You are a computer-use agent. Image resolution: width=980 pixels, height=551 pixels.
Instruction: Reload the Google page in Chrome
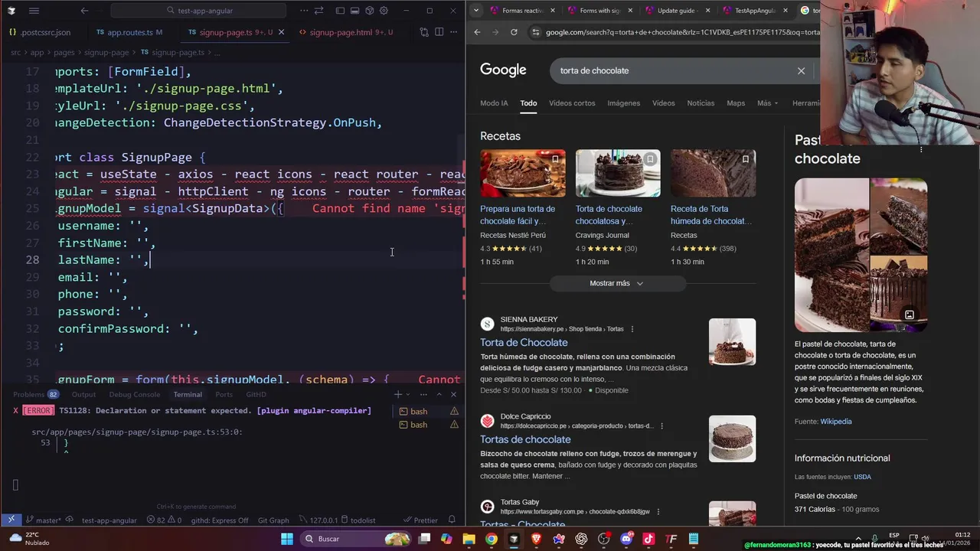click(x=514, y=32)
